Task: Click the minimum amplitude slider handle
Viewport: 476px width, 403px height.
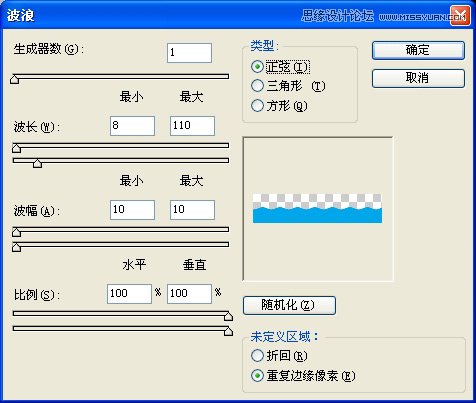Action: coord(16,232)
